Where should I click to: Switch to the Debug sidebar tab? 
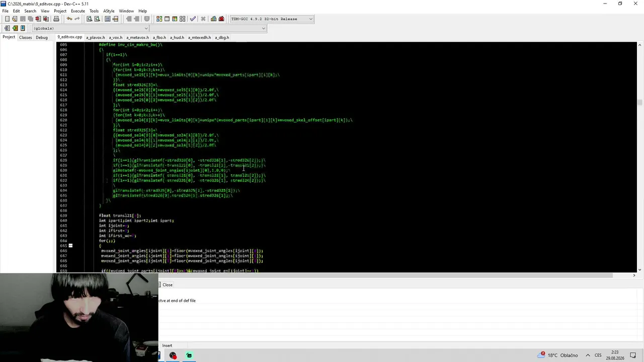point(42,37)
